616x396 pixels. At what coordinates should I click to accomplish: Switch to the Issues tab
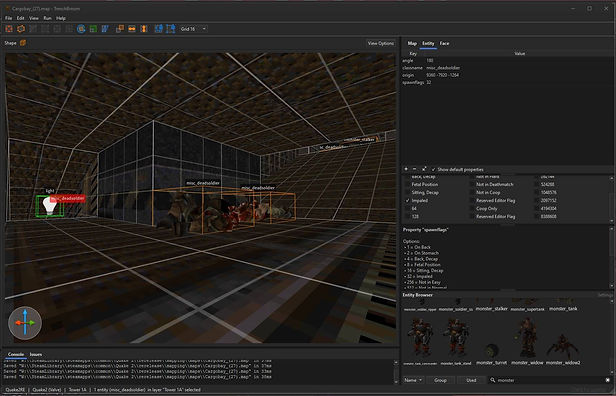36,354
